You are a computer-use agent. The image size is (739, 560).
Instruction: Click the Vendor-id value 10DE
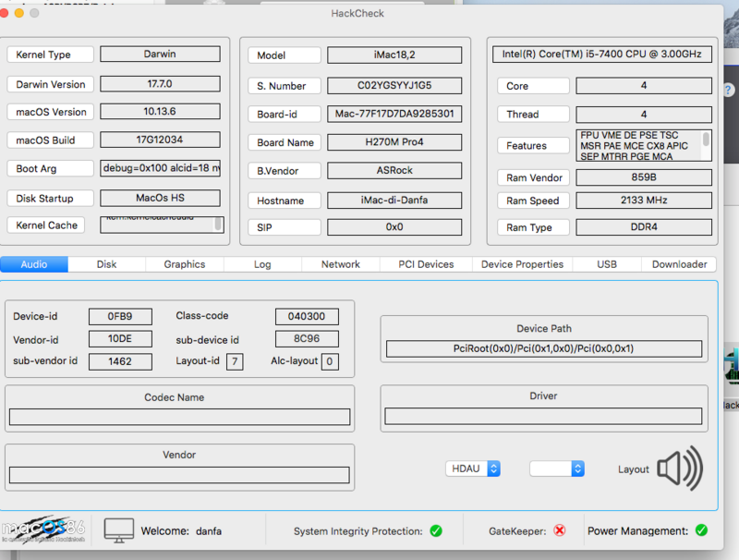click(120, 339)
